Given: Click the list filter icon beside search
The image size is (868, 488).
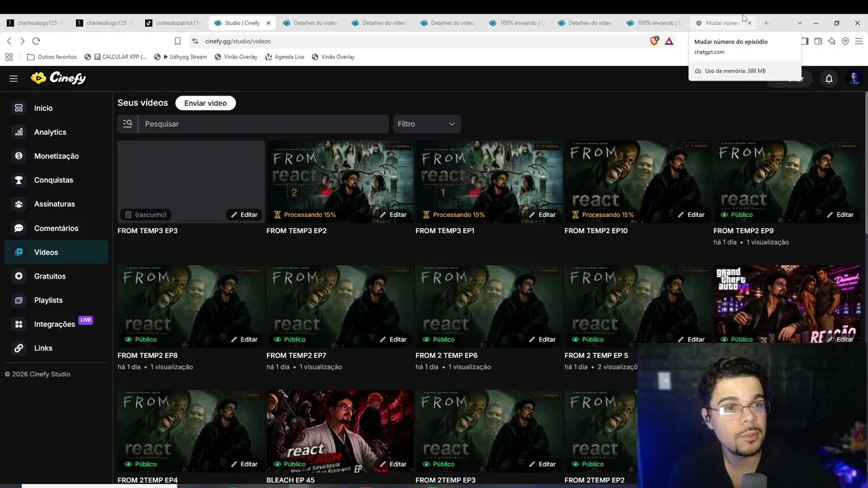Looking at the screenshot, I should (x=127, y=124).
